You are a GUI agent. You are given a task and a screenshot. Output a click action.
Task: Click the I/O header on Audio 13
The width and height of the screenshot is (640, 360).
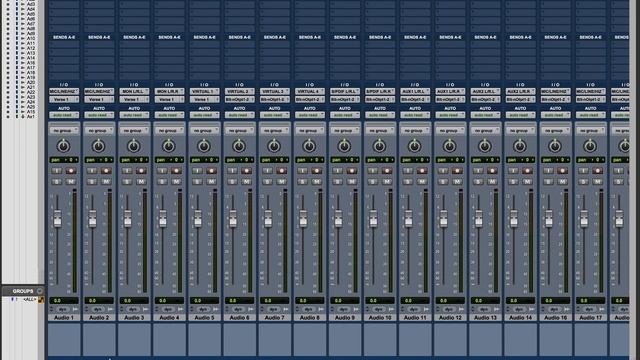click(485, 84)
